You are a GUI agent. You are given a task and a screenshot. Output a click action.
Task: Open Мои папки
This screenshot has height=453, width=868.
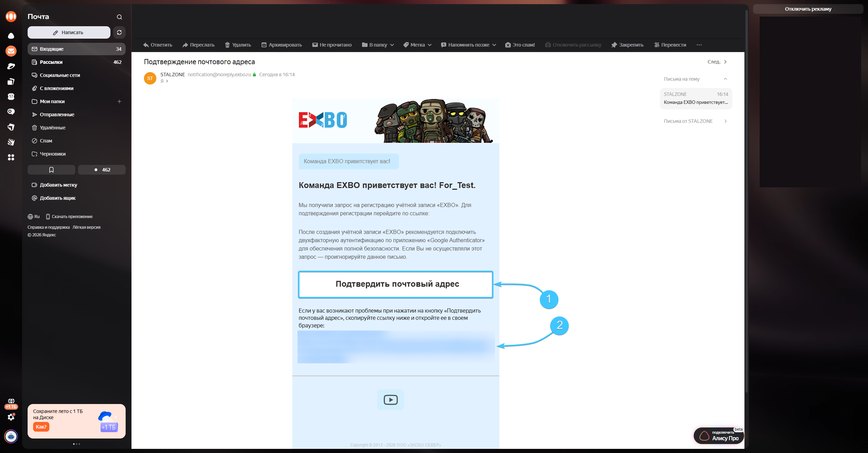click(x=77, y=101)
